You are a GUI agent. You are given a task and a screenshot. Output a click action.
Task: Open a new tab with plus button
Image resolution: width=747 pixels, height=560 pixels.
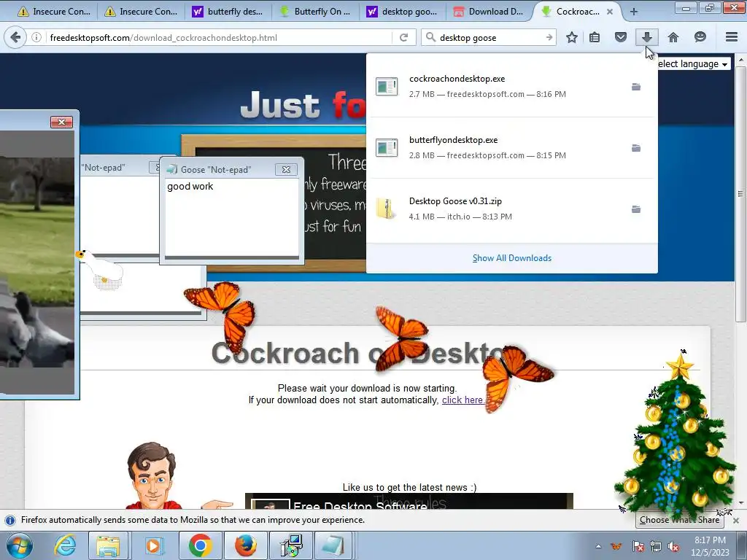(634, 12)
